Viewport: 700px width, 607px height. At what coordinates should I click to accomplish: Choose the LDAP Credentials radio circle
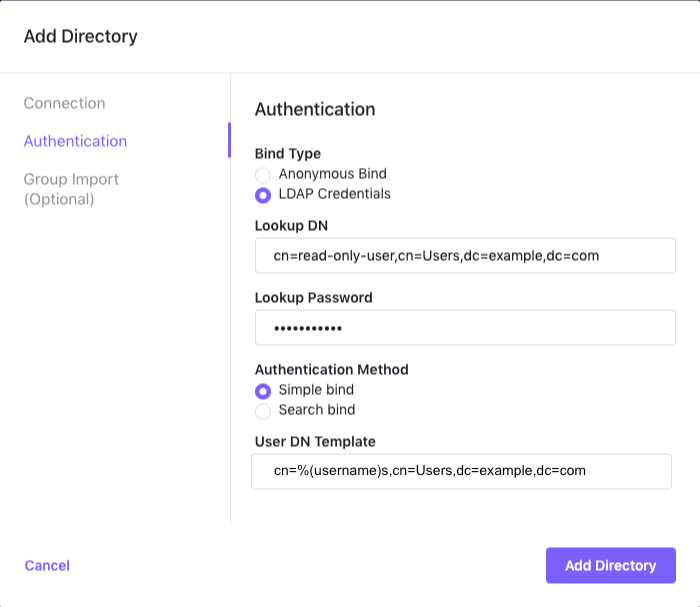tap(263, 195)
